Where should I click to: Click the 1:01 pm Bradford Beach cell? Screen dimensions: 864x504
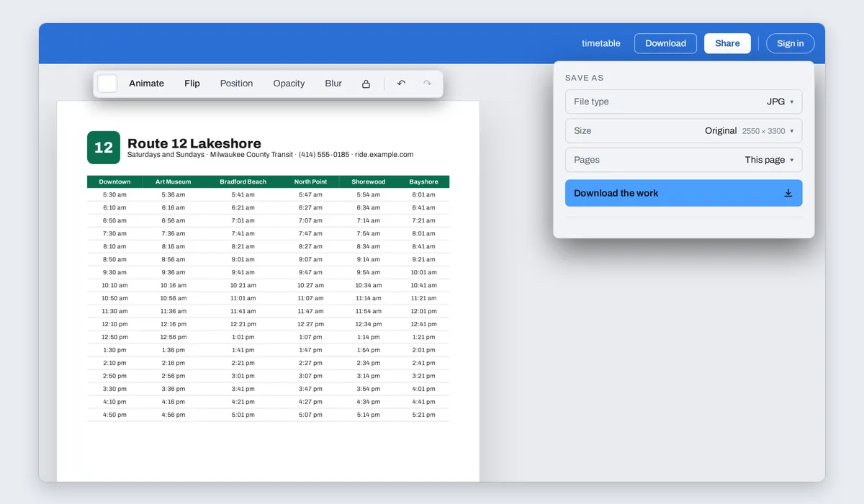click(243, 338)
